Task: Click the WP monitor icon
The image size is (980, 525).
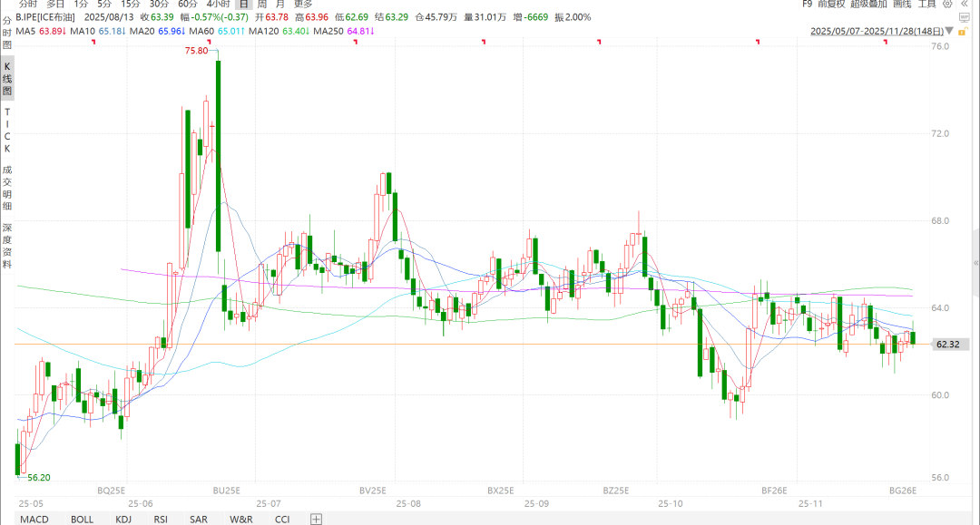Action: 964,17
